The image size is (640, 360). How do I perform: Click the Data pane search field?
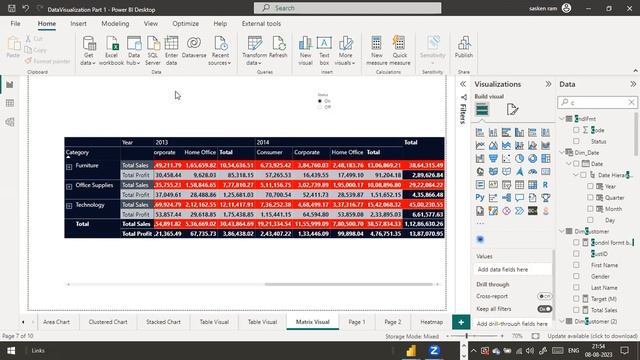point(597,102)
